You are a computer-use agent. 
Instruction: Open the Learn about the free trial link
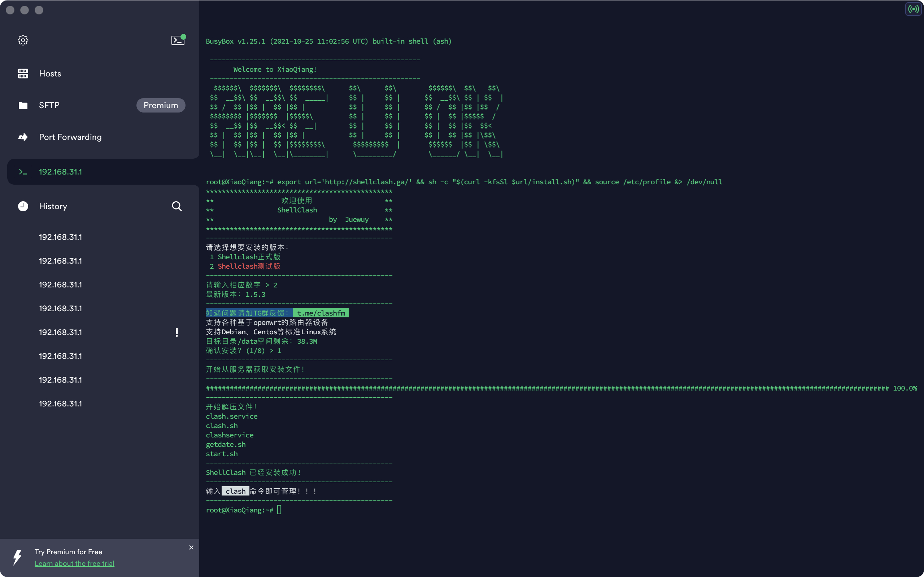[x=74, y=564]
